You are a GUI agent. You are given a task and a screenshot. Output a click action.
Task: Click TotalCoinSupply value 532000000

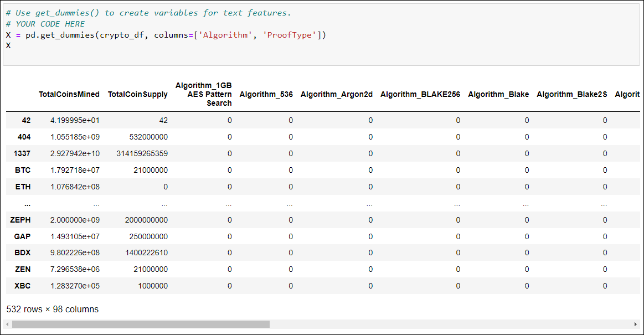tap(148, 137)
